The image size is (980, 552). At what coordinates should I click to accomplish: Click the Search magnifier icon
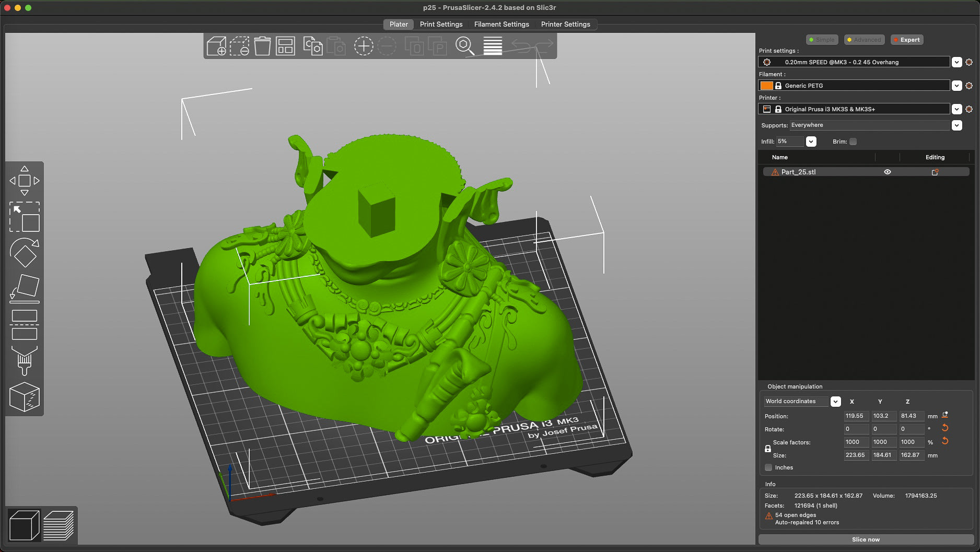[464, 46]
